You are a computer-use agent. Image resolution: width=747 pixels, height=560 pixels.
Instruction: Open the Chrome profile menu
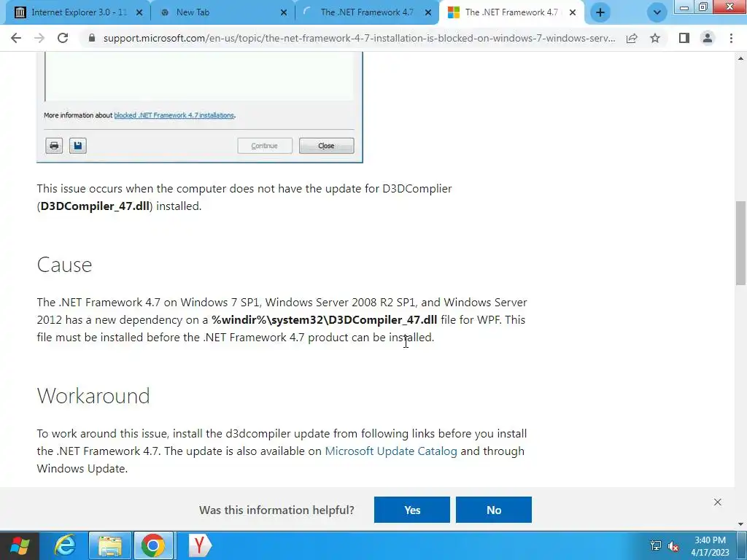(708, 38)
